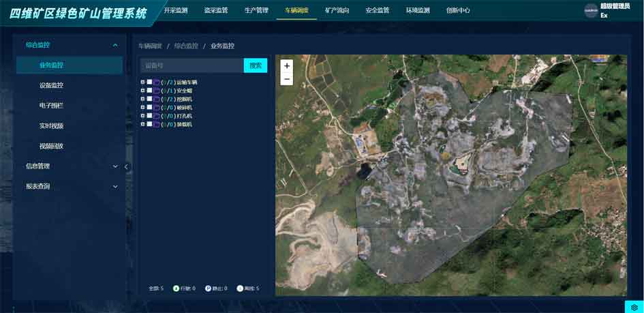This screenshot has height=313, width=644.
Task: Click the green 行驶 status icon
Action: [176, 288]
